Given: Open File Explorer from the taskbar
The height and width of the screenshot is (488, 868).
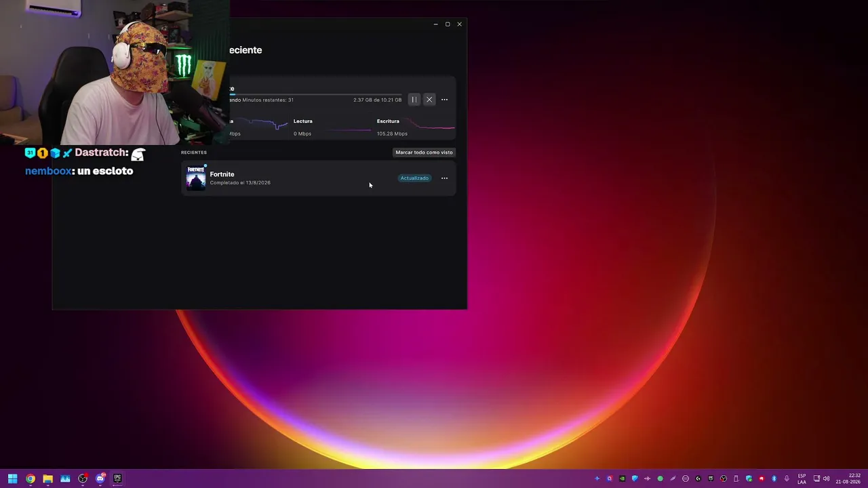Looking at the screenshot, I should coord(47,479).
